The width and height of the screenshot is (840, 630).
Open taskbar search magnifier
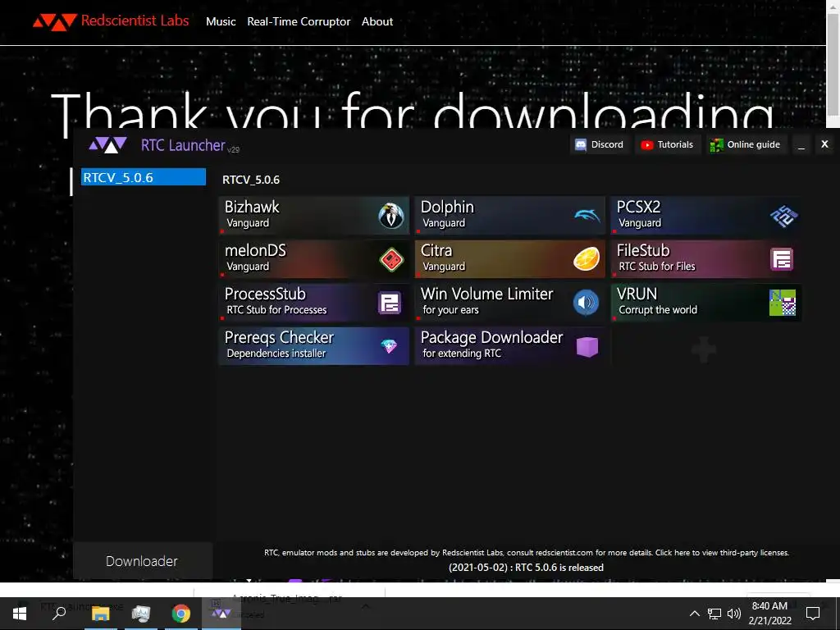[x=58, y=613]
